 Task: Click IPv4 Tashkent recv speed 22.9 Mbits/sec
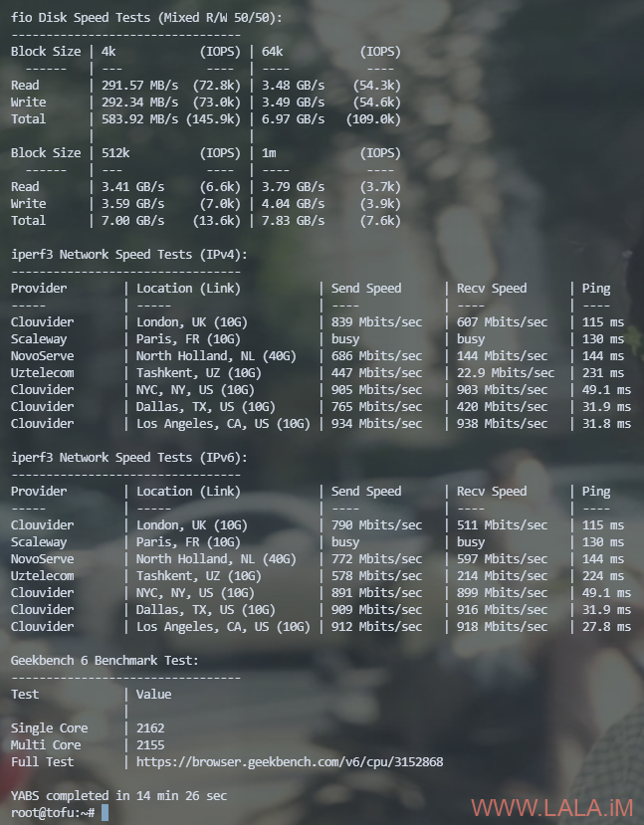point(506,373)
